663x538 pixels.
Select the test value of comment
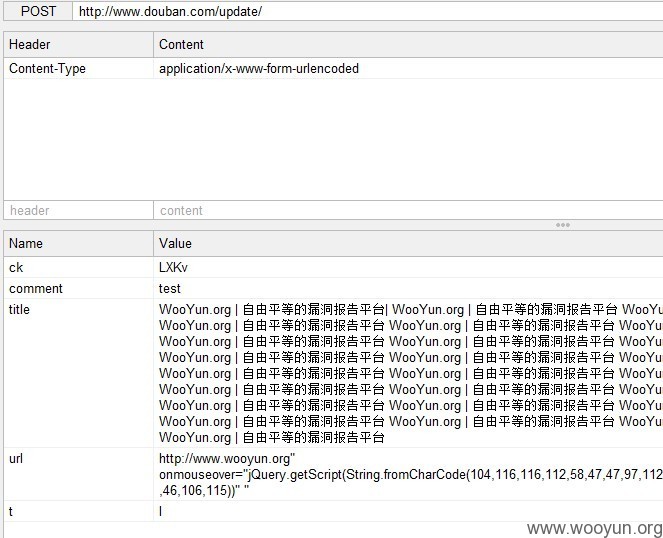coord(408,288)
